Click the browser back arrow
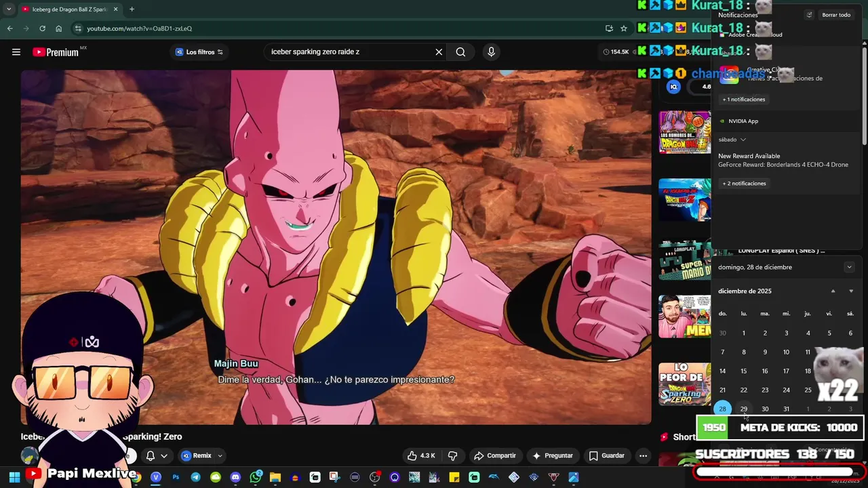The image size is (868, 488). pyautogui.click(x=9, y=28)
